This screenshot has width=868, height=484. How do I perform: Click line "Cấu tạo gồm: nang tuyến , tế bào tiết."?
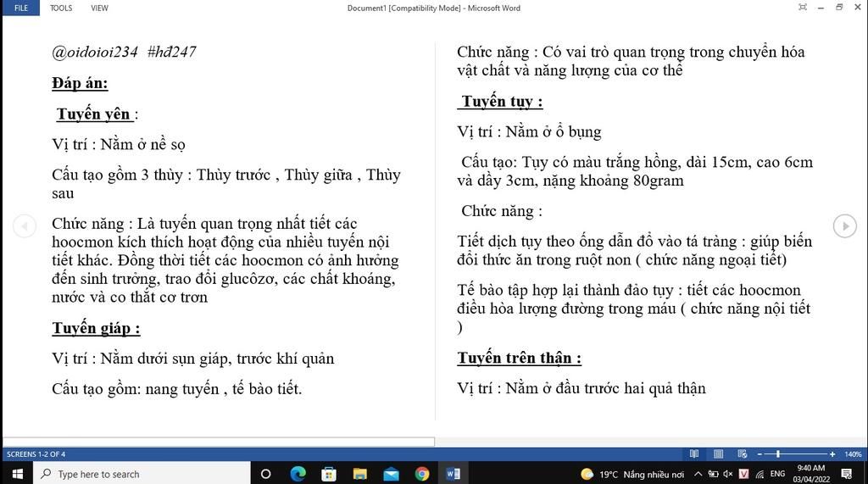click(x=176, y=389)
